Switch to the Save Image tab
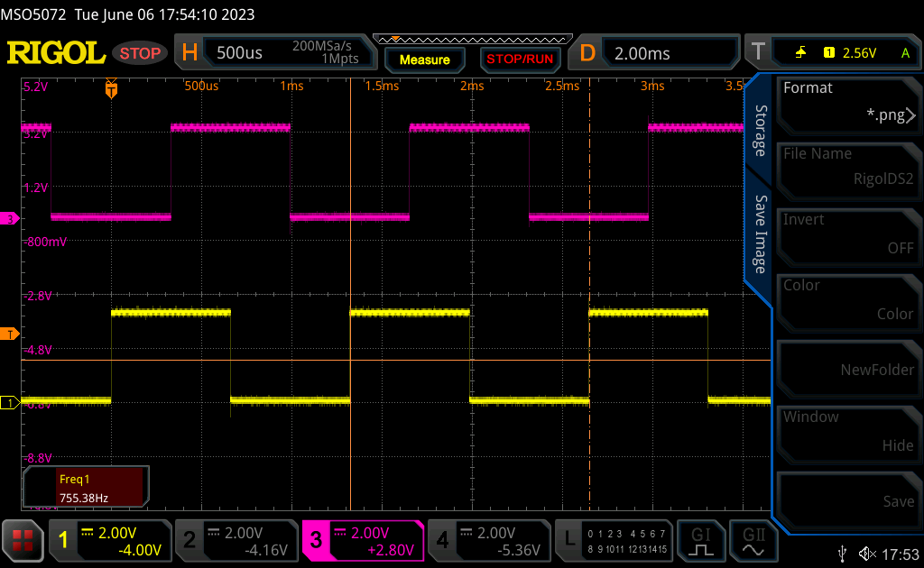Screen dimensions: 924x568 coord(761,234)
